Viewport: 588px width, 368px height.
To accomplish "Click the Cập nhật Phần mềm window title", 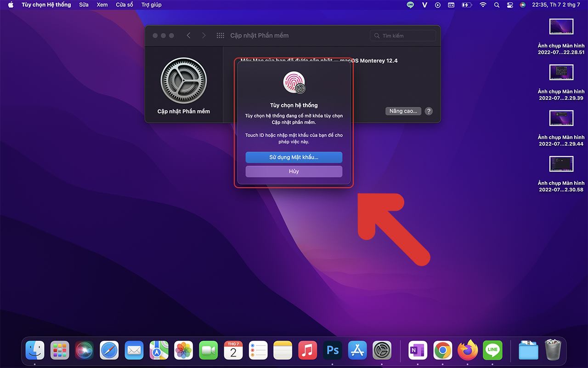I will 260,35.
